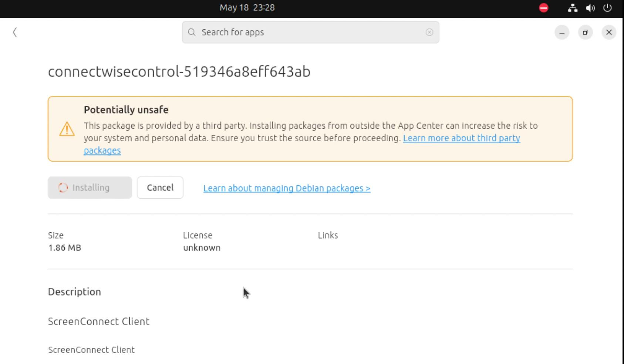Viewport: 624px width, 364px height.
Task: Click the warning triangle icon
Action: coord(67,129)
